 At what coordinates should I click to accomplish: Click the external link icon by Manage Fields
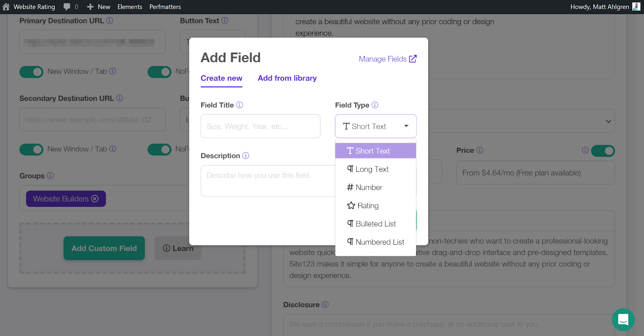(x=413, y=59)
